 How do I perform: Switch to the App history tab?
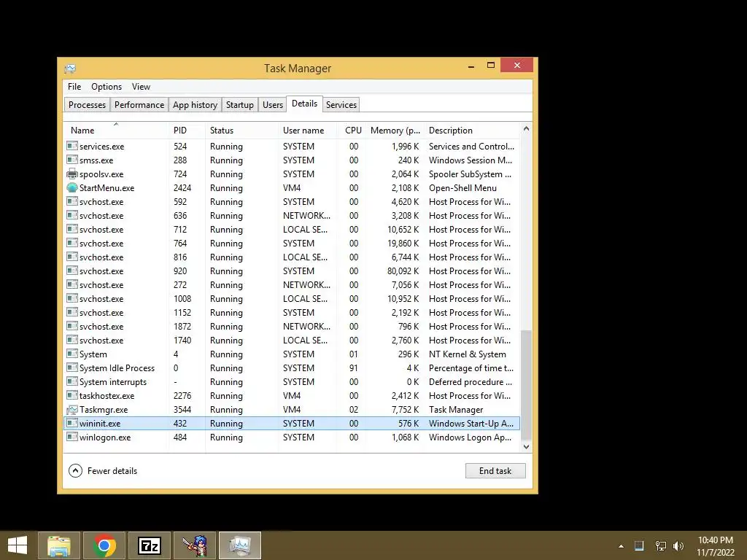pyautogui.click(x=195, y=105)
